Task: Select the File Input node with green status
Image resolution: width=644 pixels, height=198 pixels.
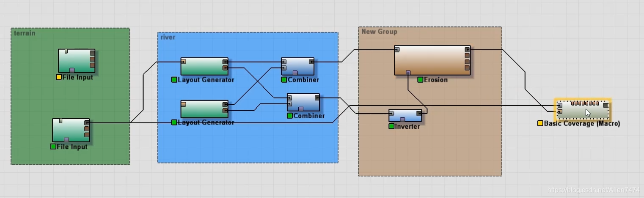Action: point(71,130)
